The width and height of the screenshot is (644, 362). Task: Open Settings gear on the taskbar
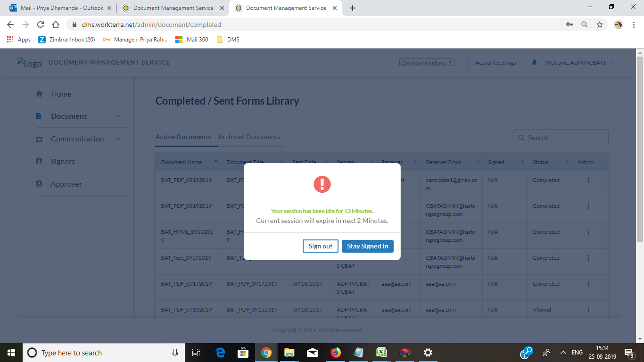coord(428,353)
